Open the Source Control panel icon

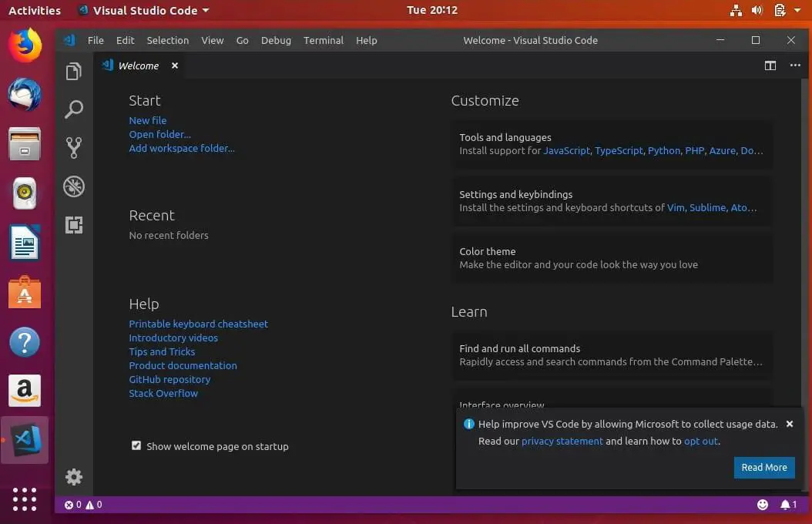click(73, 147)
